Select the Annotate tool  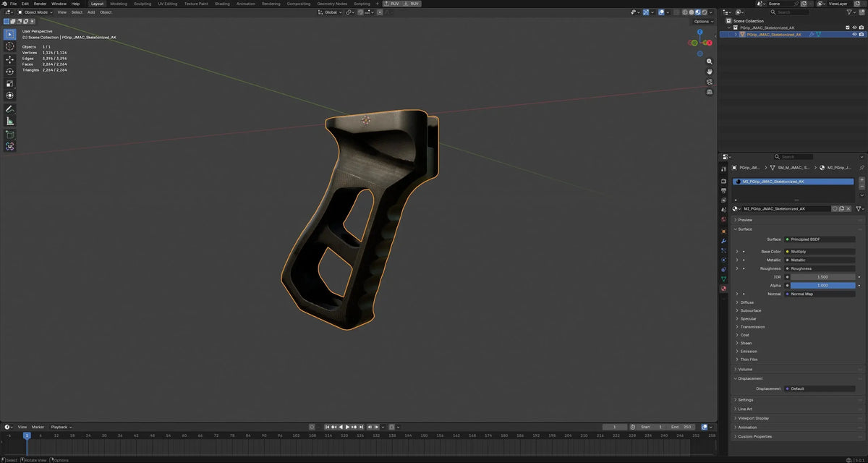tap(10, 109)
